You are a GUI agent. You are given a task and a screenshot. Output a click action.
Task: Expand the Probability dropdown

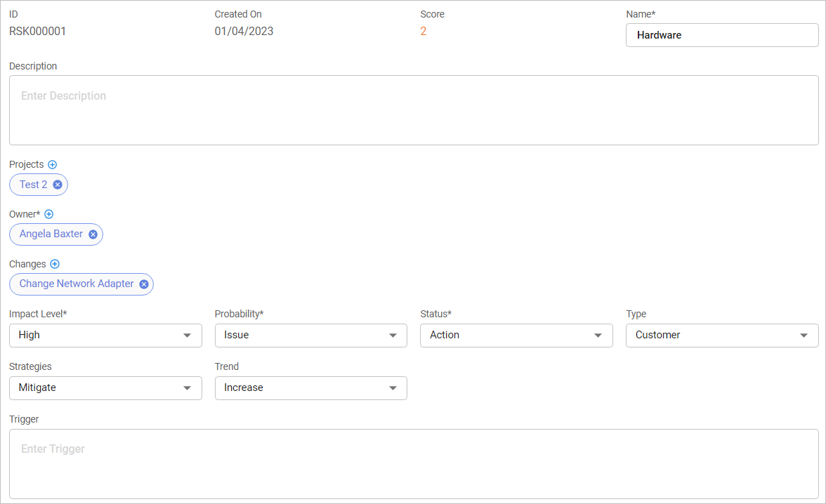coord(310,336)
